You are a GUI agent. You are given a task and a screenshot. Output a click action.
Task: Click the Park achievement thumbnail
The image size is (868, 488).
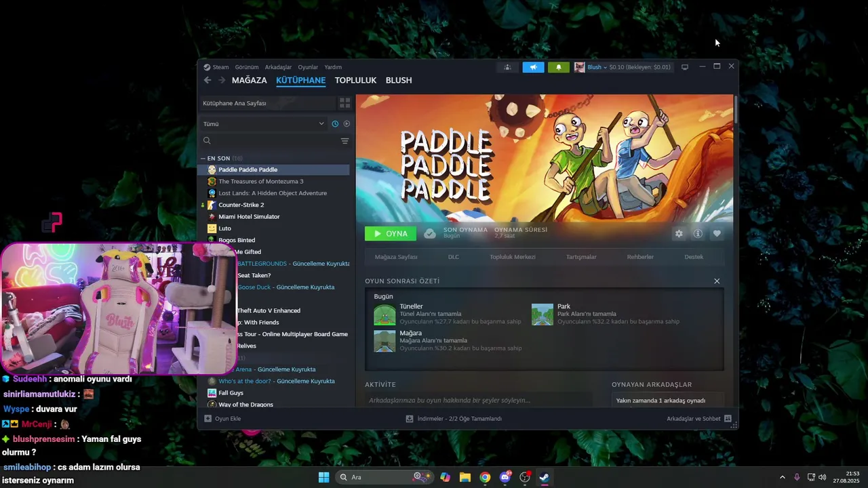pos(542,315)
